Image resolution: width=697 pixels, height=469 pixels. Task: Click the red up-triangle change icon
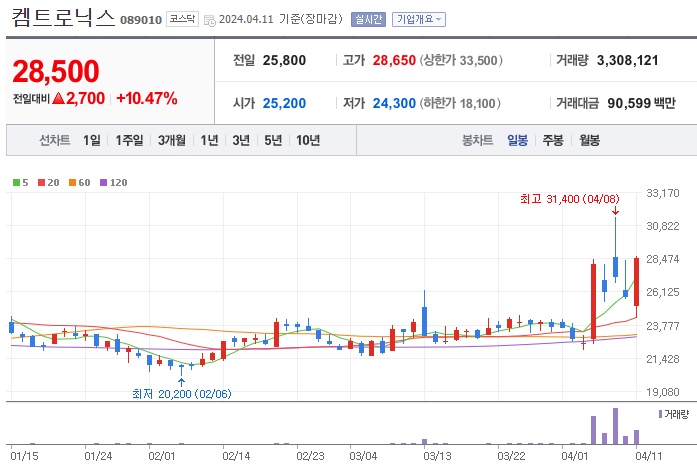(x=59, y=98)
